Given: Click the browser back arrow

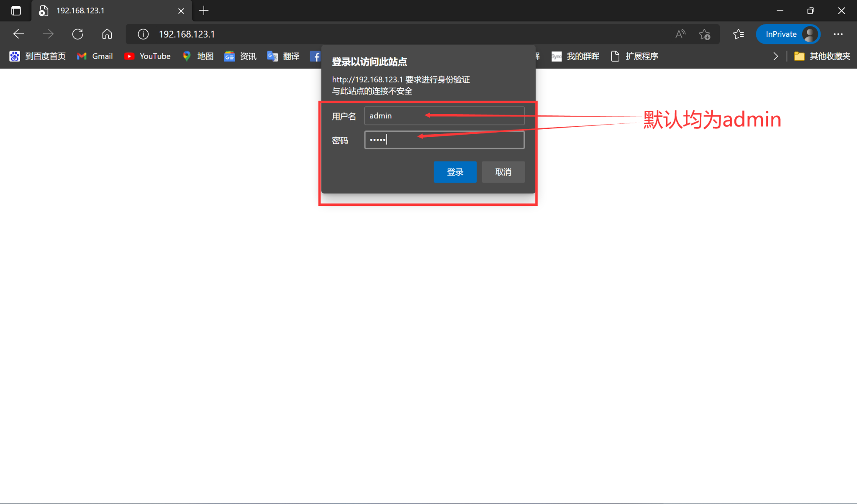Looking at the screenshot, I should click(18, 34).
